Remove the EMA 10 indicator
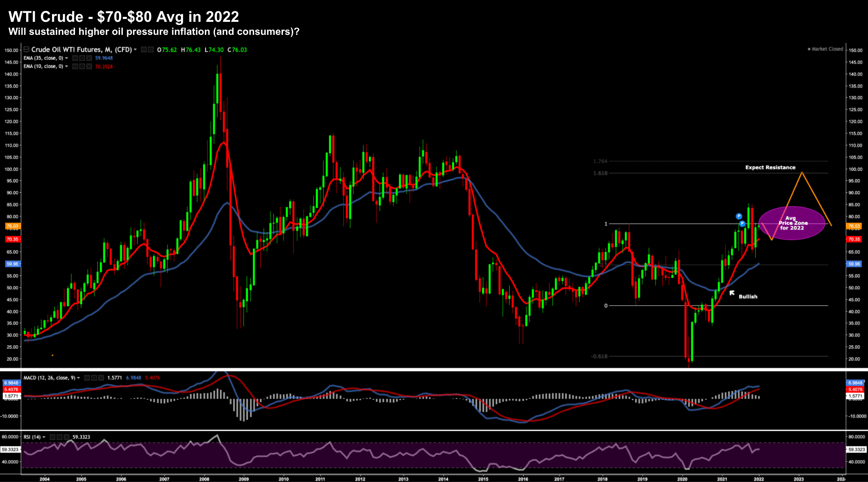Image resolution: width=868 pixels, height=482 pixels. click(x=89, y=66)
